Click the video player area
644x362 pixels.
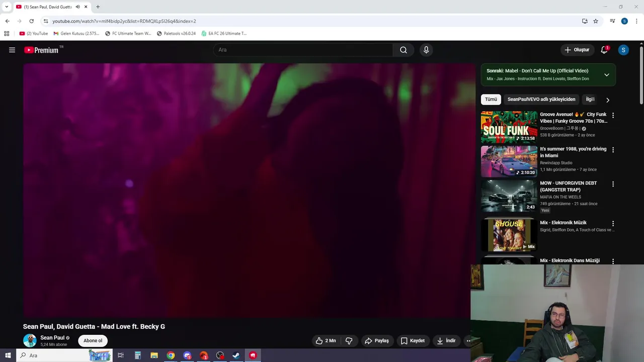tap(249, 190)
